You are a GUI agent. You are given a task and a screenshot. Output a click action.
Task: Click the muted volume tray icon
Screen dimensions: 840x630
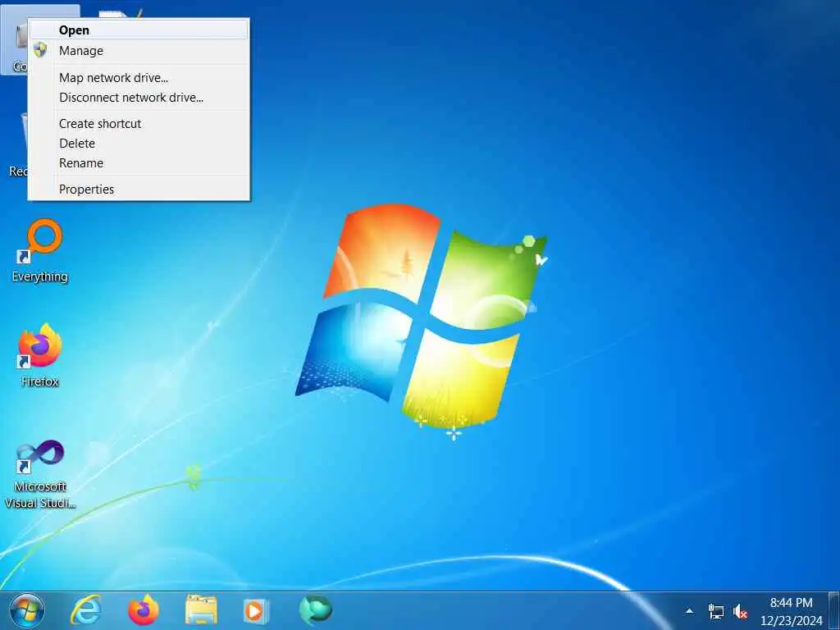(x=741, y=611)
